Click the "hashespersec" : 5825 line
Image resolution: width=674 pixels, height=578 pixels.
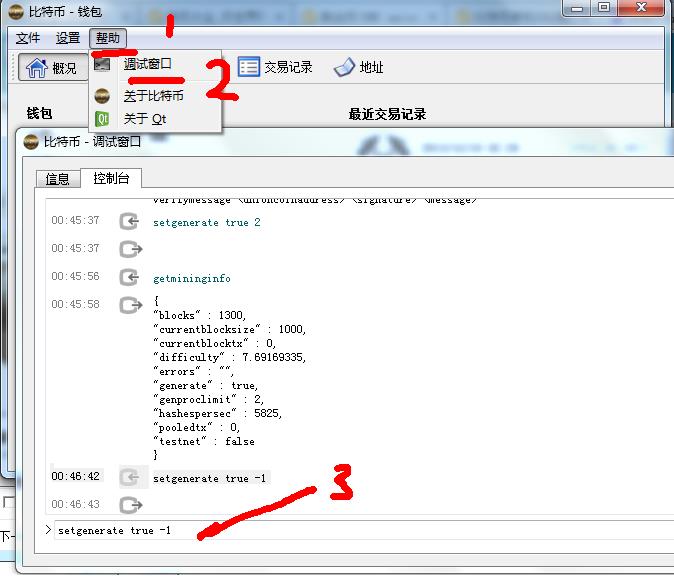coord(218,413)
